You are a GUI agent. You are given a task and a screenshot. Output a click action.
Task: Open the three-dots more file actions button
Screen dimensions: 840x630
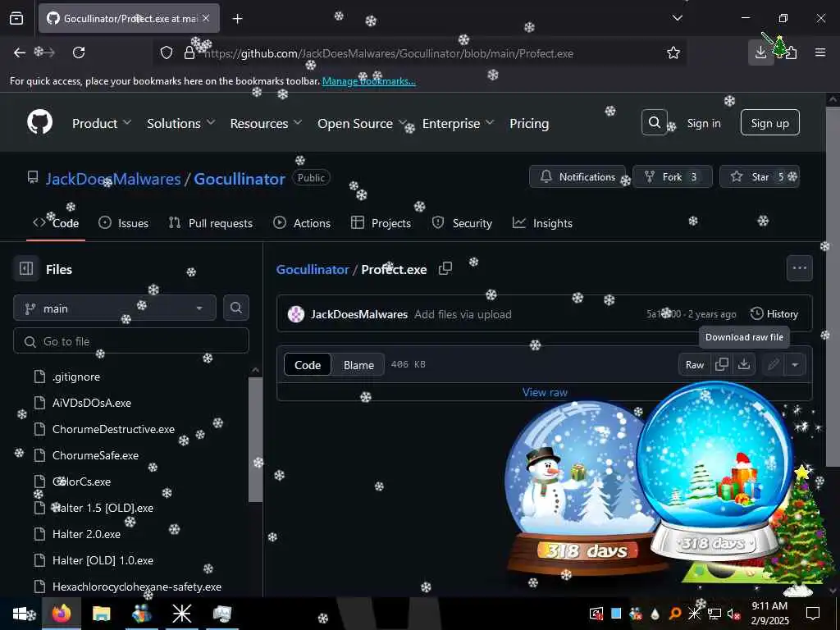pyautogui.click(x=799, y=268)
